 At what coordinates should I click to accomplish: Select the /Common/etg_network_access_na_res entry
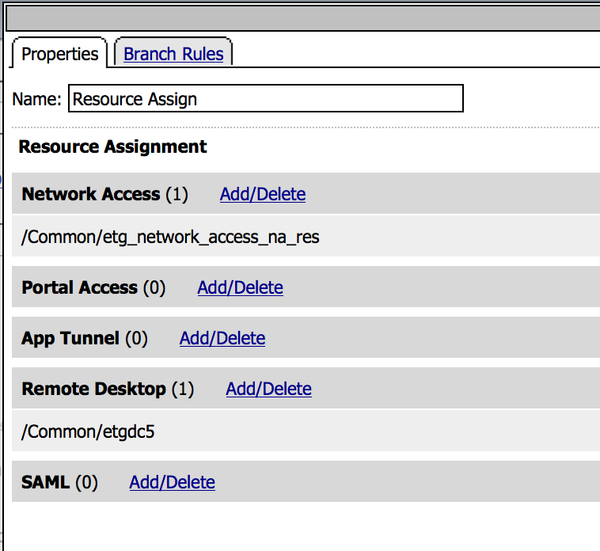click(x=170, y=238)
